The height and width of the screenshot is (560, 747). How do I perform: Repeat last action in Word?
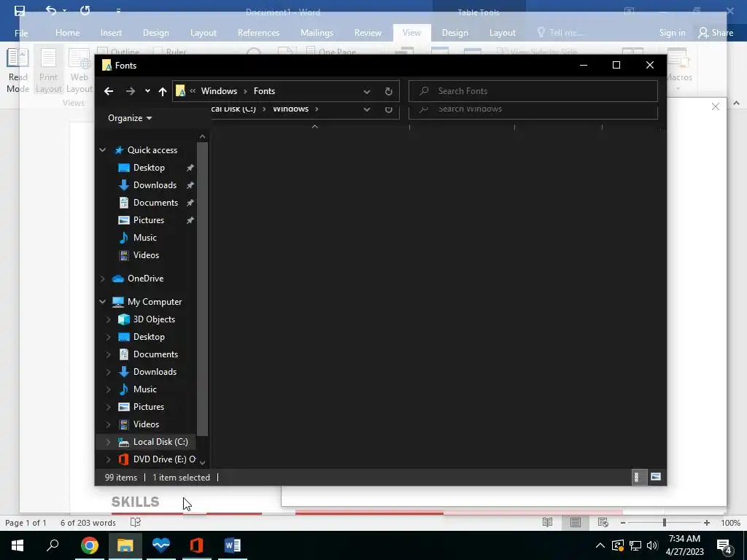coord(85,10)
